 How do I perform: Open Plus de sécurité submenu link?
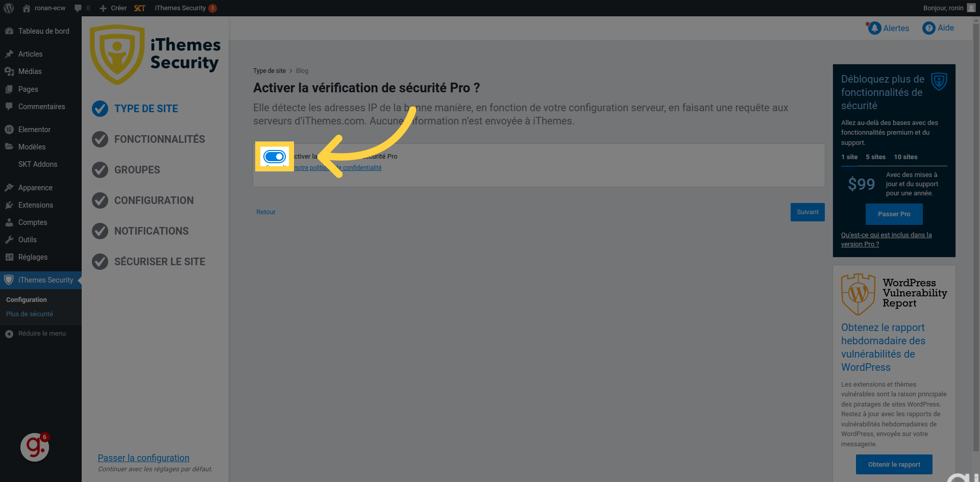coord(30,314)
